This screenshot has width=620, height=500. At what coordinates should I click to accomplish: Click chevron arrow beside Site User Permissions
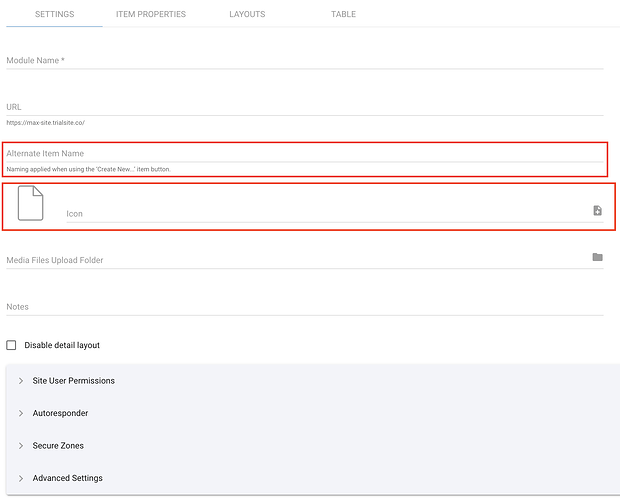(x=21, y=381)
